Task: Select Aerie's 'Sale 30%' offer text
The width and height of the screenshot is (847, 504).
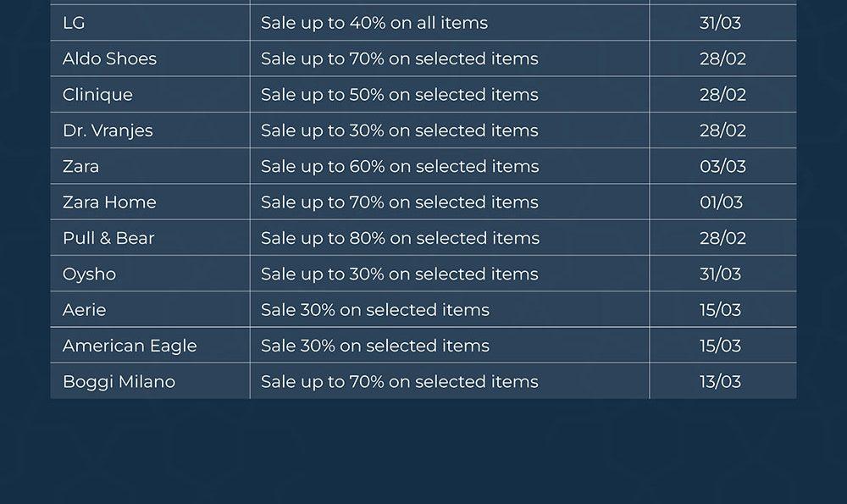Action: [375, 310]
